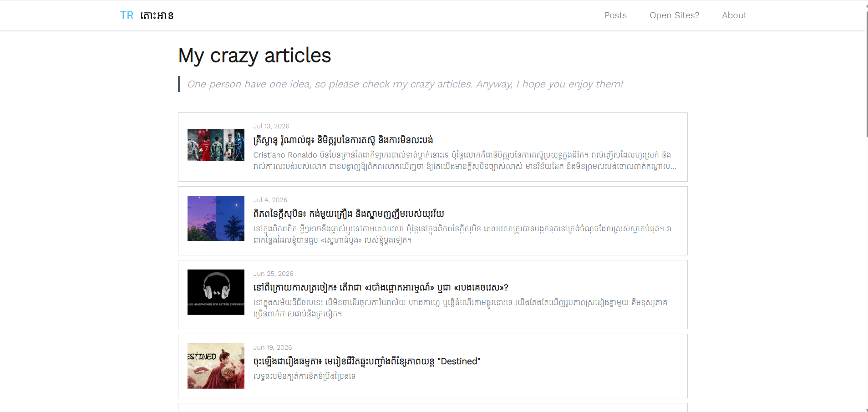Screen dimensions: 868x412
Task: Open the Cristiano Ronaldo article thumbnail
Action: pyautogui.click(x=216, y=145)
